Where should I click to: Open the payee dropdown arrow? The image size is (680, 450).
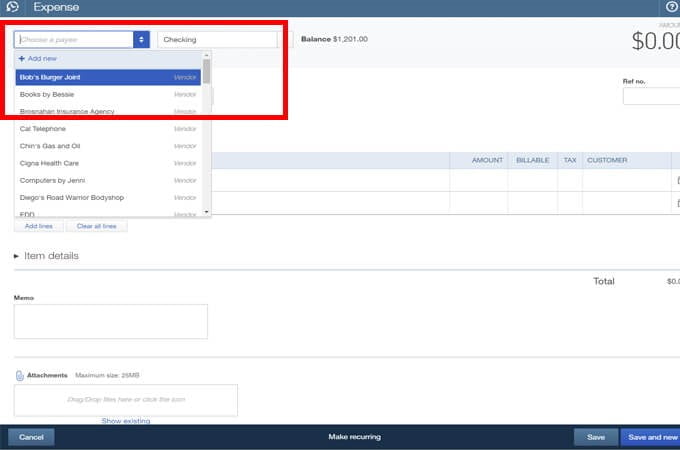[x=141, y=39]
